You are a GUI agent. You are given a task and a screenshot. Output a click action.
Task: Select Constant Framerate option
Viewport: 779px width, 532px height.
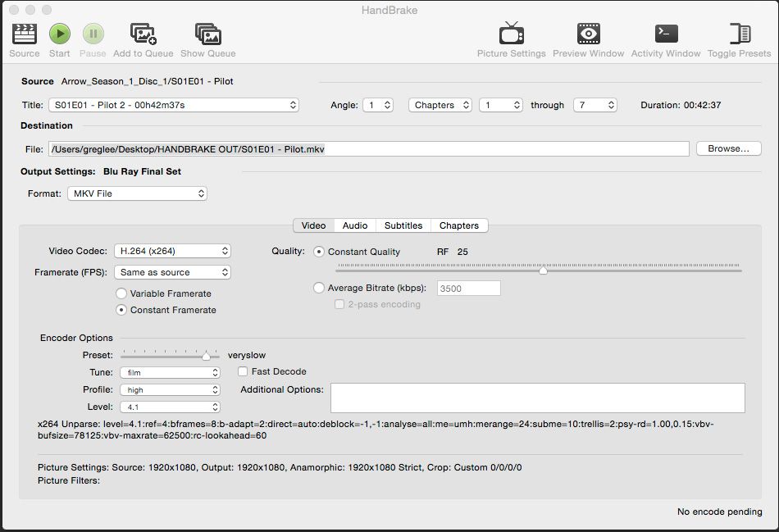(121, 310)
